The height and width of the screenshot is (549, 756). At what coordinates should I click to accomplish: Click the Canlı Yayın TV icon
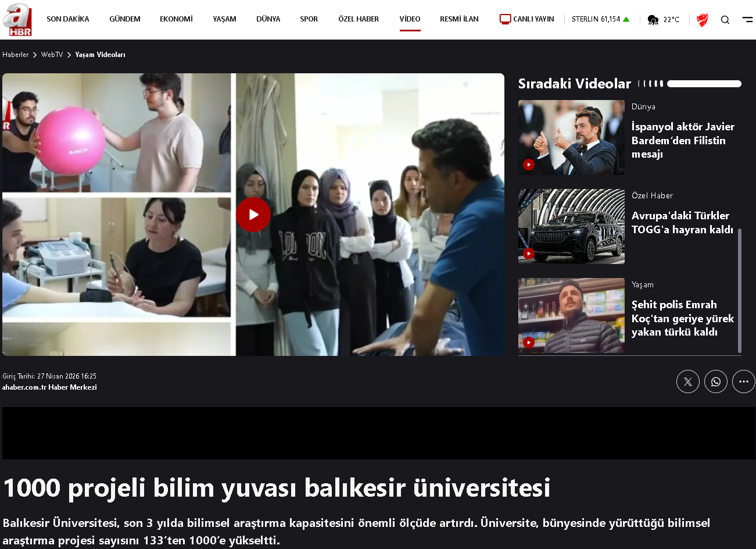(505, 19)
